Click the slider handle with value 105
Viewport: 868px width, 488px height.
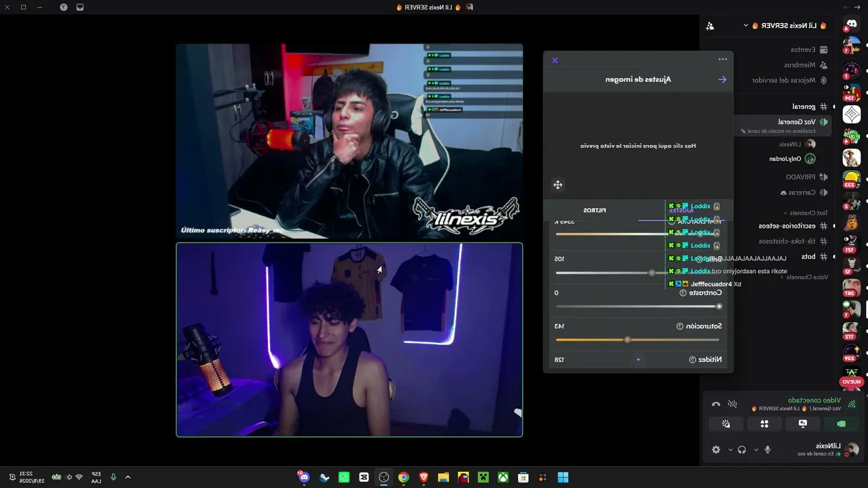[652, 272]
